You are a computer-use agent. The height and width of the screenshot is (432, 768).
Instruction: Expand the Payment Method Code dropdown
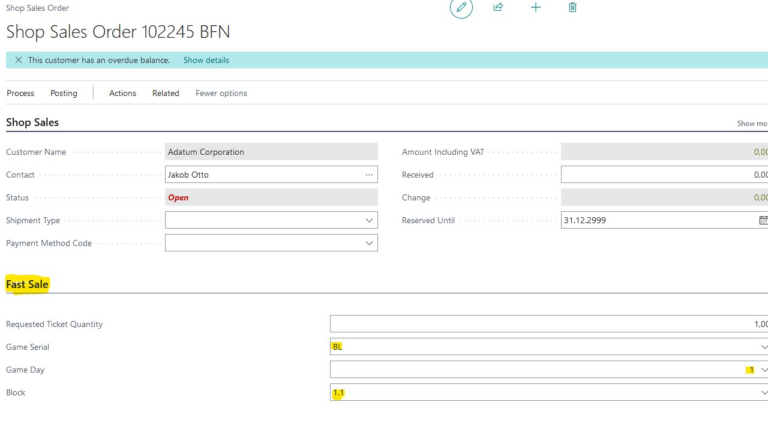coord(369,243)
